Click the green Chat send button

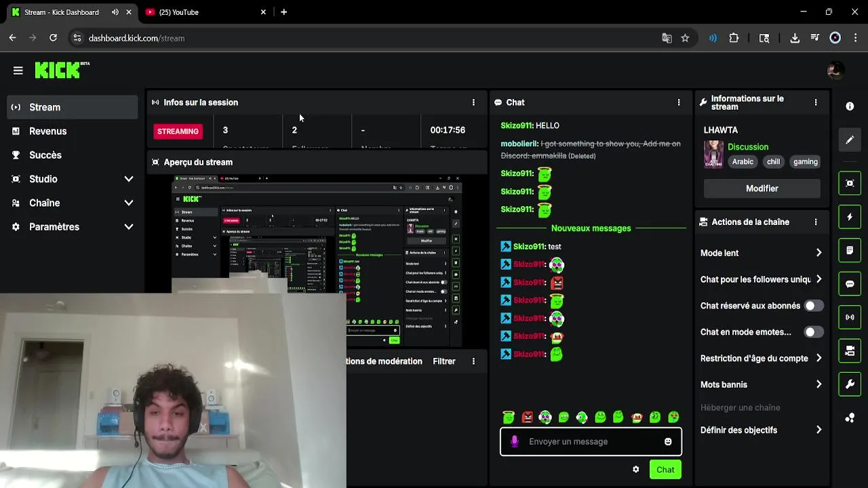pos(665,470)
